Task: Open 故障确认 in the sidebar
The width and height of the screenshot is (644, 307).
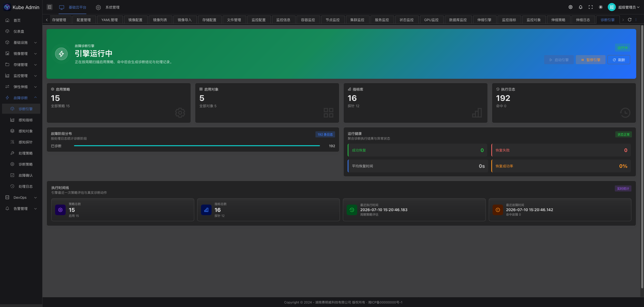Action: pyautogui.click(x=21, y=175)
